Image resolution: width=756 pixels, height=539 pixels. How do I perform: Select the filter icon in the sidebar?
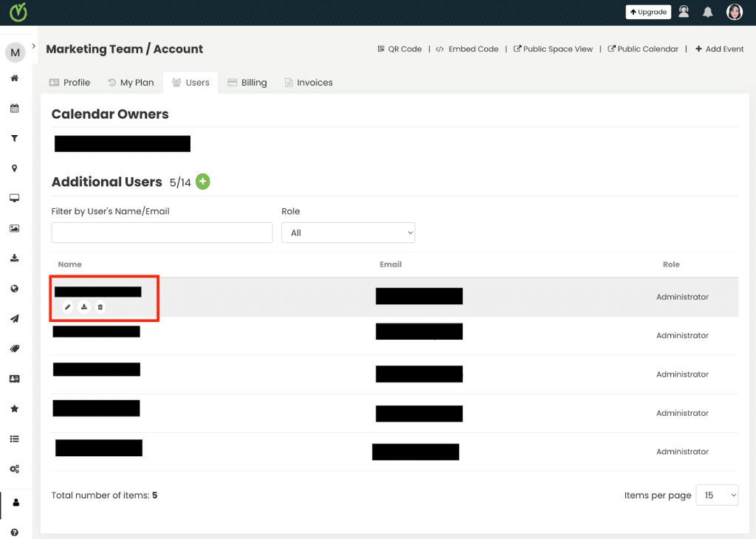point(14,138)
